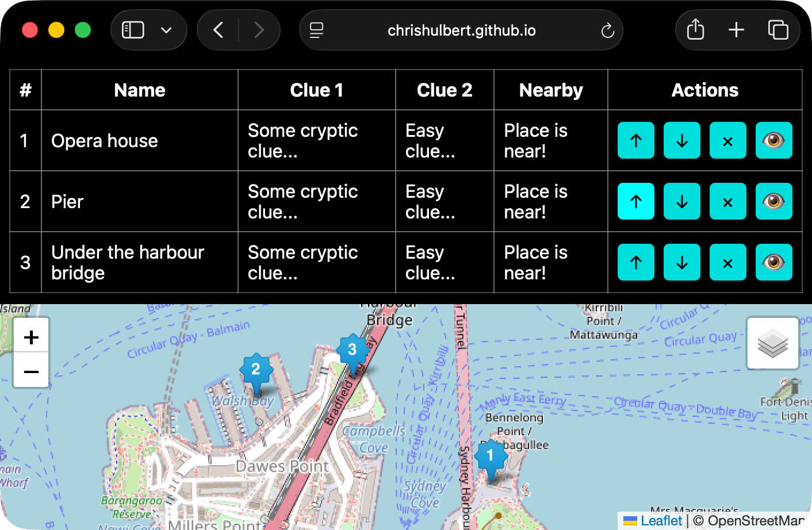Open the map layers control

[772, 343]
